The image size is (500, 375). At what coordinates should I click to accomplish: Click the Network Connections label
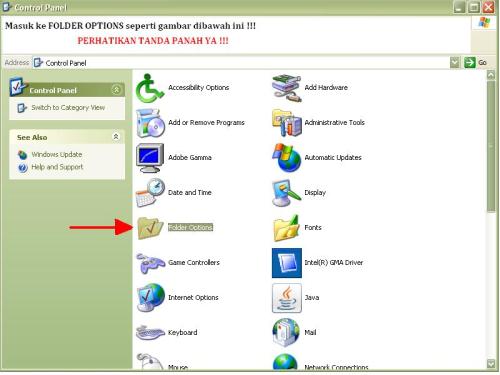(336, 367)
